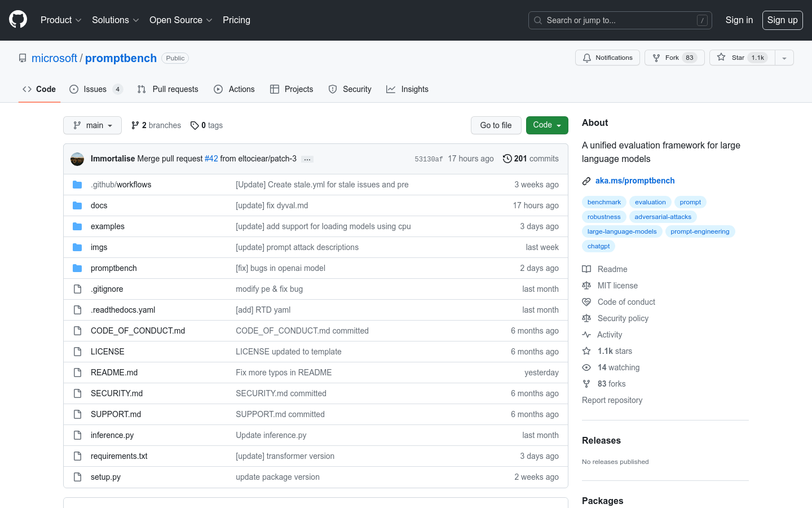Click the file icon beside README.md

click(x=77, y=372)
